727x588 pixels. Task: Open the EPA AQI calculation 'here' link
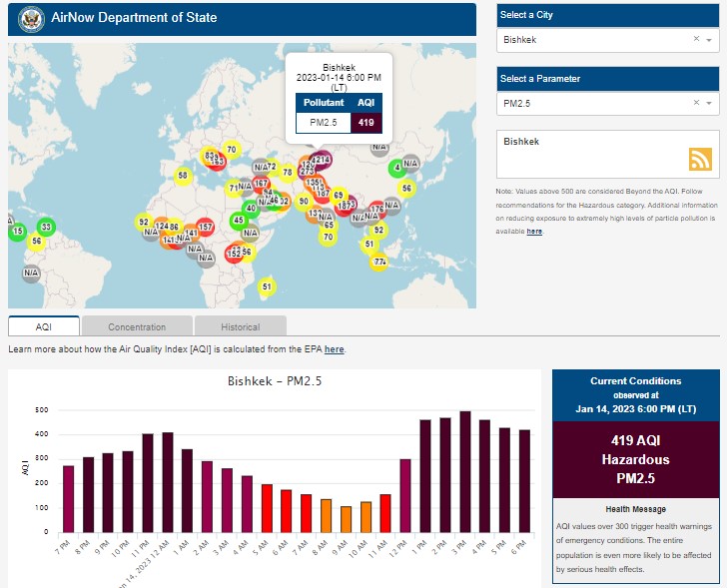pyautogui.click(x=334, y=349)
